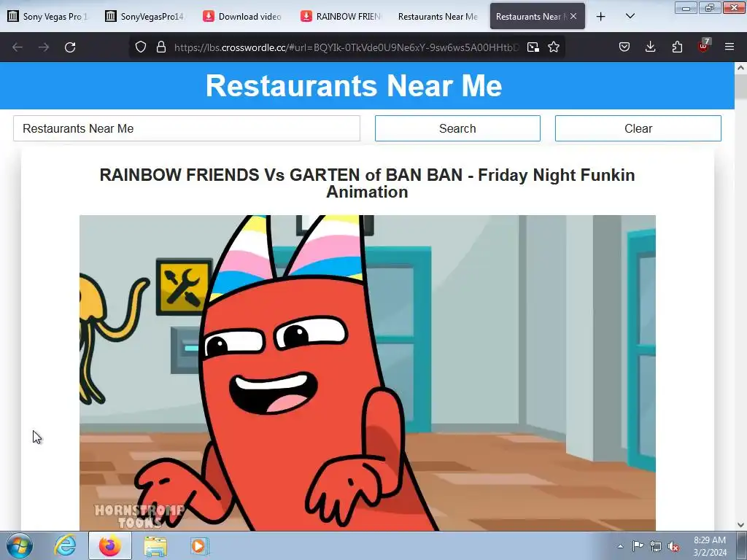
Task: Show hidden system tray icons
Action: [x=620, y=546]
